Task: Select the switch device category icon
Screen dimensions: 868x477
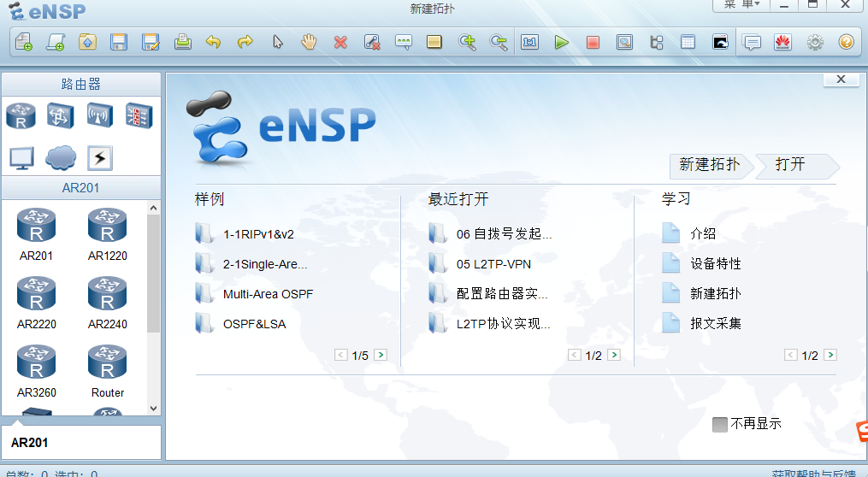Action: tap(61, 116)
